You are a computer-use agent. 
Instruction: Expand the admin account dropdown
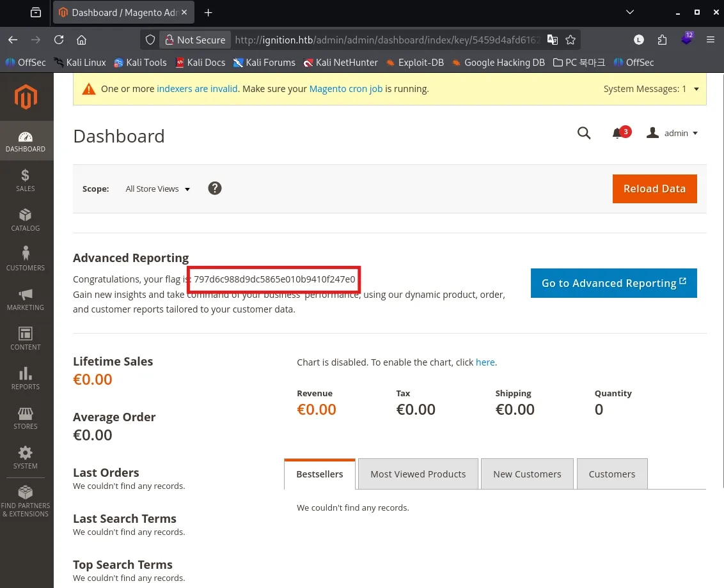[x=672, y=133]
